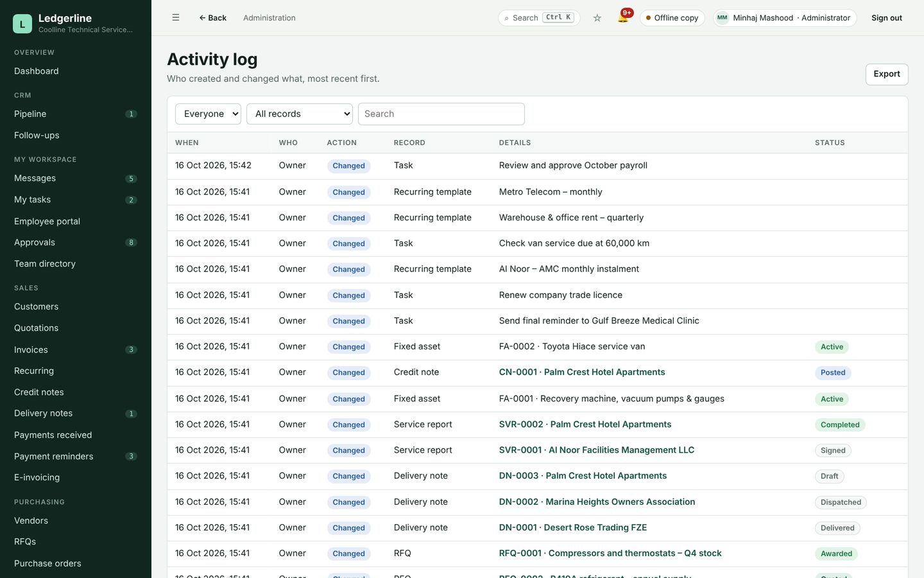Open E-invoicing in the sidebar
Image resolution: width=924 pixels, height=578 pixels.
pos(76,478)
